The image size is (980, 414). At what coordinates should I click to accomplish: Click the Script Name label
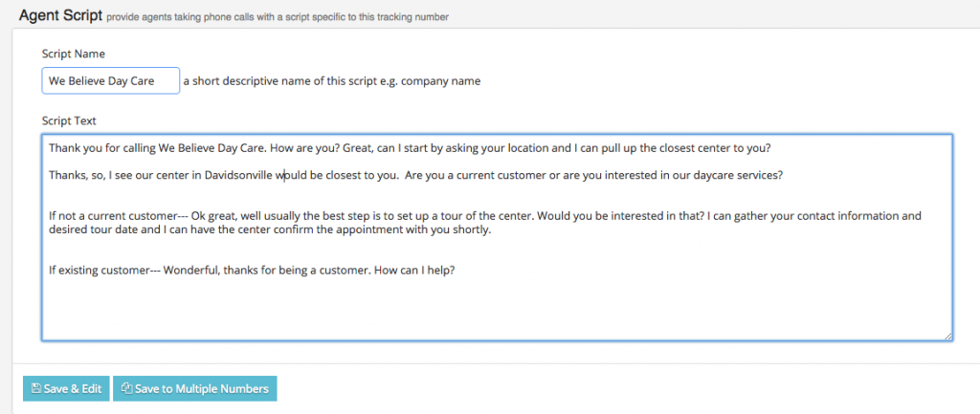(x=74, y=54)
